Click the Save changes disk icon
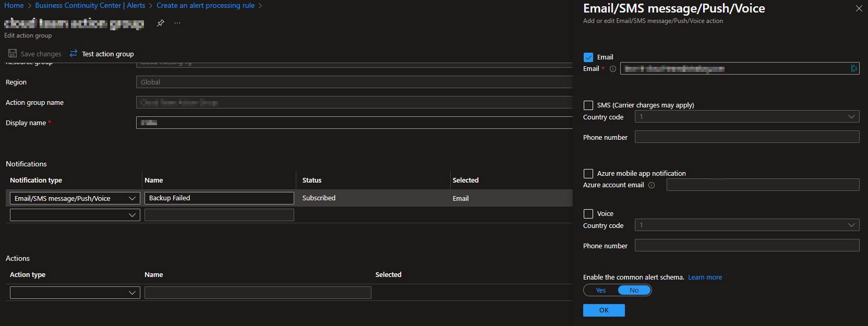The width and height of the screenshot is (868, 326). pos(13,54)
